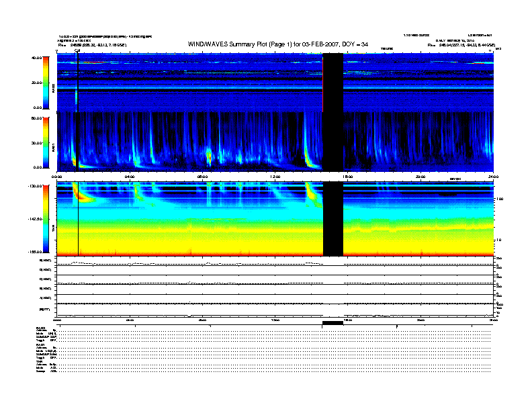Click the 20.00 tick on RAD2 scale
The height and width of the screenshot is (411, 532).
click(x=36, y=83)
